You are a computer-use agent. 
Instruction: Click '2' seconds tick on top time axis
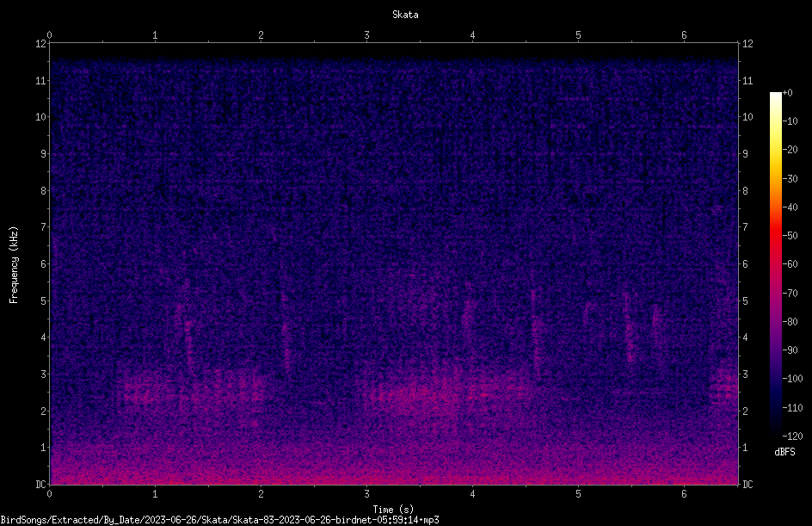(261, 35)
